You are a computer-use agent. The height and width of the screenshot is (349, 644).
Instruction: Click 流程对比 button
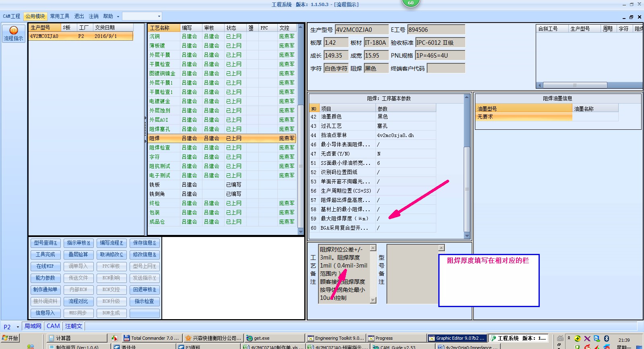[78, 301]
